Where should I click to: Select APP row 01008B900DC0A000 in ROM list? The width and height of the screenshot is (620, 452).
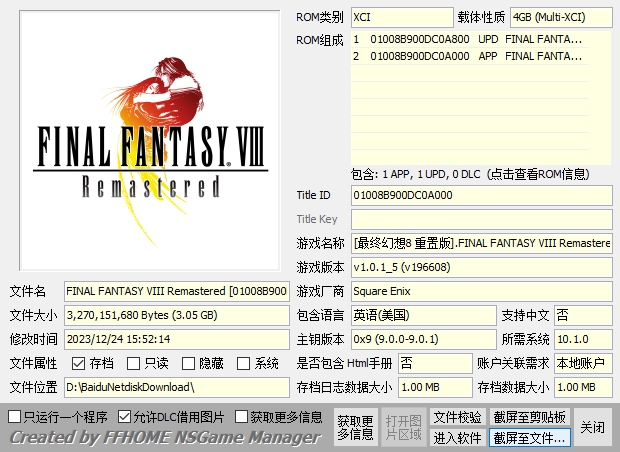[470, 56]
